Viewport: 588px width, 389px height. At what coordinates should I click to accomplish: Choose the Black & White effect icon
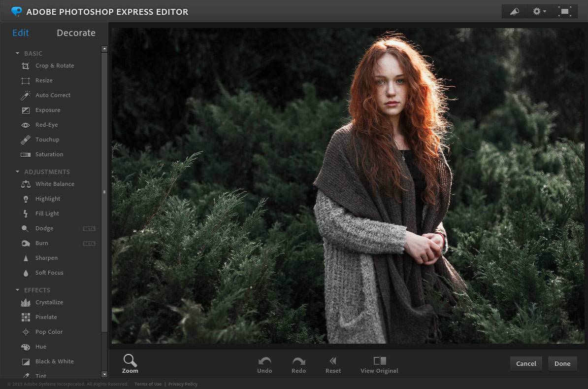coord(26,362)
